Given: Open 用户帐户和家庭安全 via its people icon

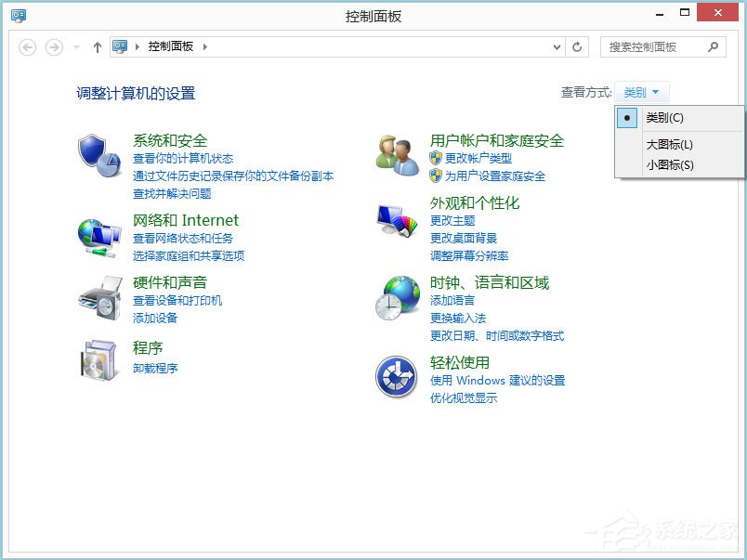Looking at the screenshot, I should pos(395,156).
